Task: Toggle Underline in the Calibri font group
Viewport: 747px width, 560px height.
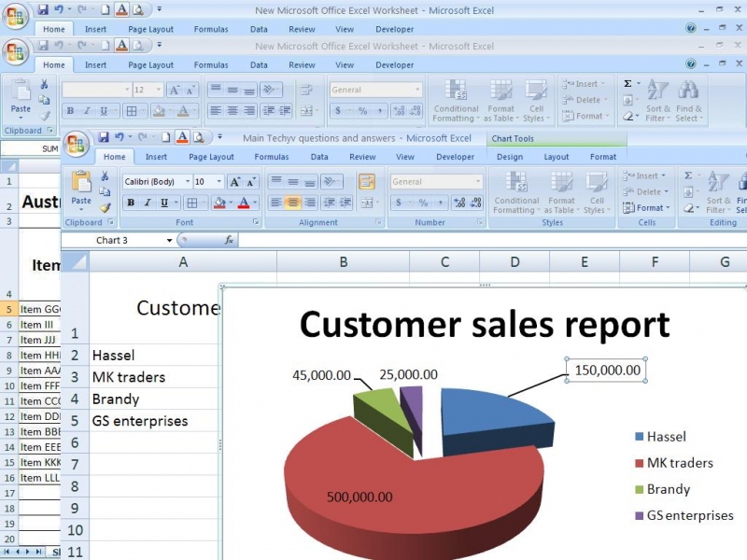Action: 164,203
